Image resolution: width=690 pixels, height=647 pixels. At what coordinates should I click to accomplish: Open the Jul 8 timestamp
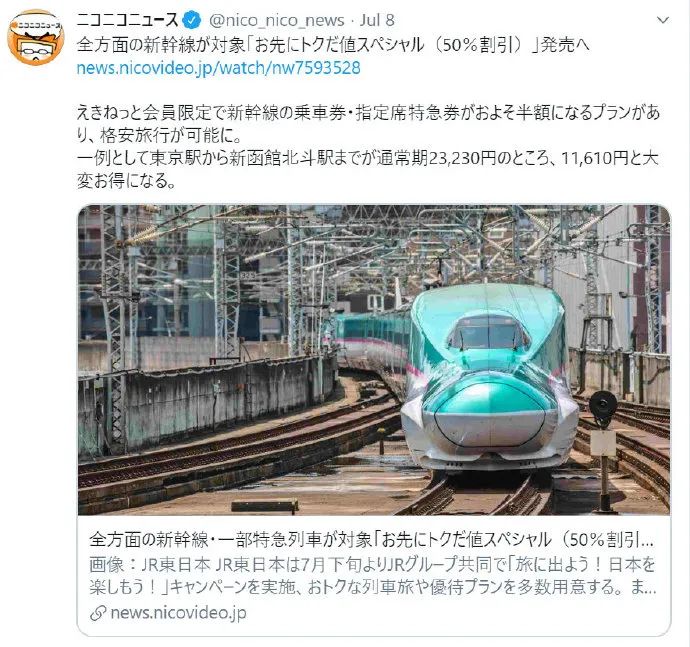pos(377,20)
